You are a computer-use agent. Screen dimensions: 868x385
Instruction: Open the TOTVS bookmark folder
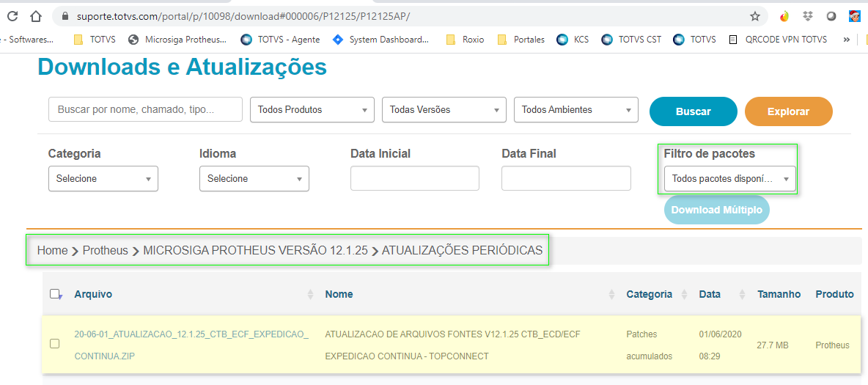94,40
